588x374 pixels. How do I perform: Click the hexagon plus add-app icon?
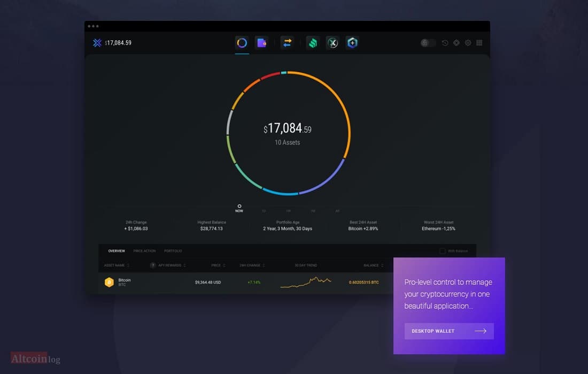(352, 43)
